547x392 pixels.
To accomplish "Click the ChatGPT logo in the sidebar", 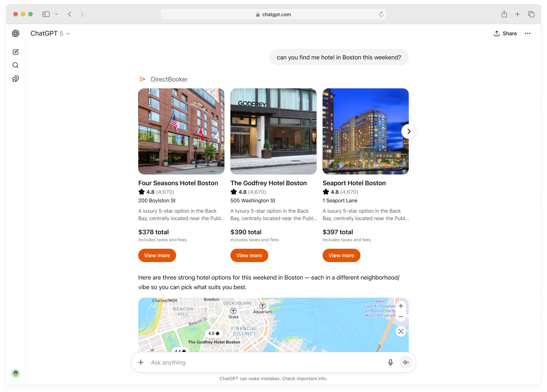I will pos(15,33).
